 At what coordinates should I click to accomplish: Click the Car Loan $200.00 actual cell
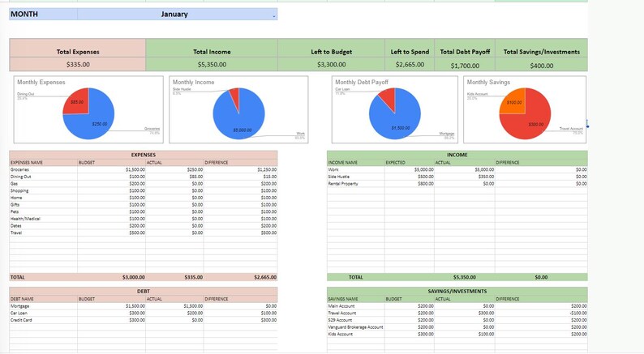pos(174,313)
